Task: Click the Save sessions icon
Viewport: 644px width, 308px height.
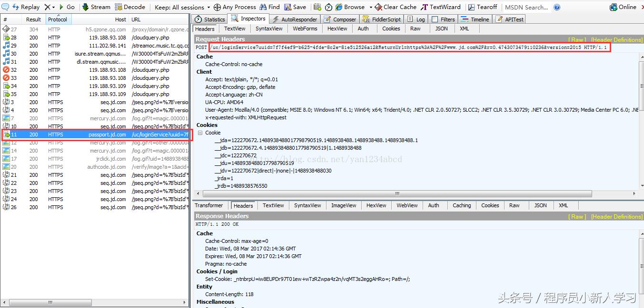Action: (x=295, y=7)
